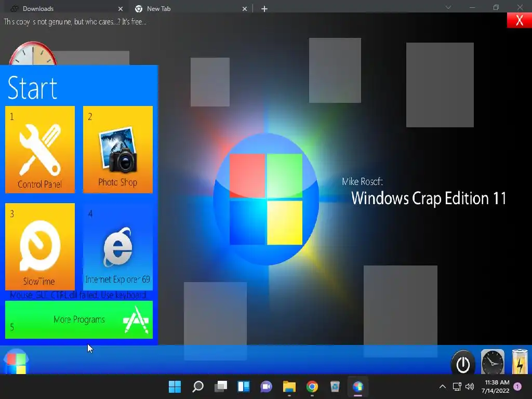Open More Programs green tile
This screenshot has width=532, height=399.
(x=79, y=320)
